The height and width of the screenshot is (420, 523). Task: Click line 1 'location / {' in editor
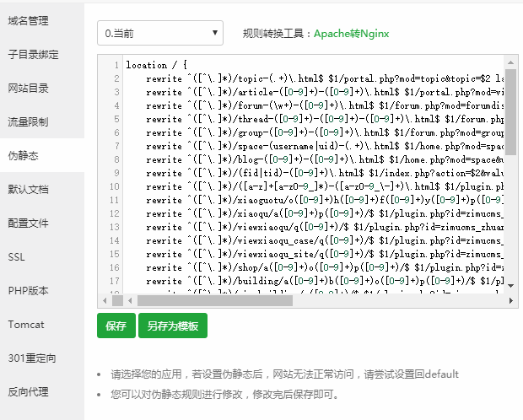click(156, 65)
